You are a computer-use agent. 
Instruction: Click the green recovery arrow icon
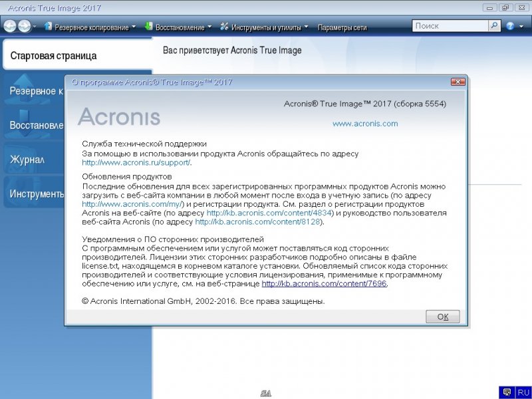[x=148, y=26]
